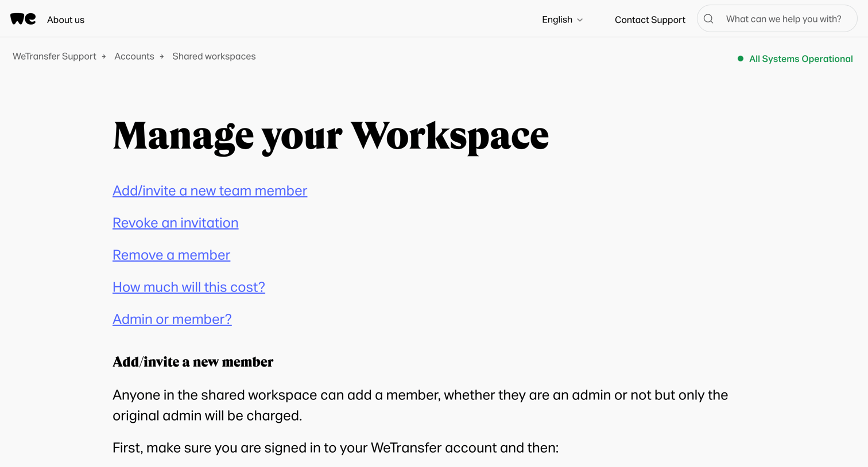Go to WeTransfer Support breadcrumb

(55, 56)
